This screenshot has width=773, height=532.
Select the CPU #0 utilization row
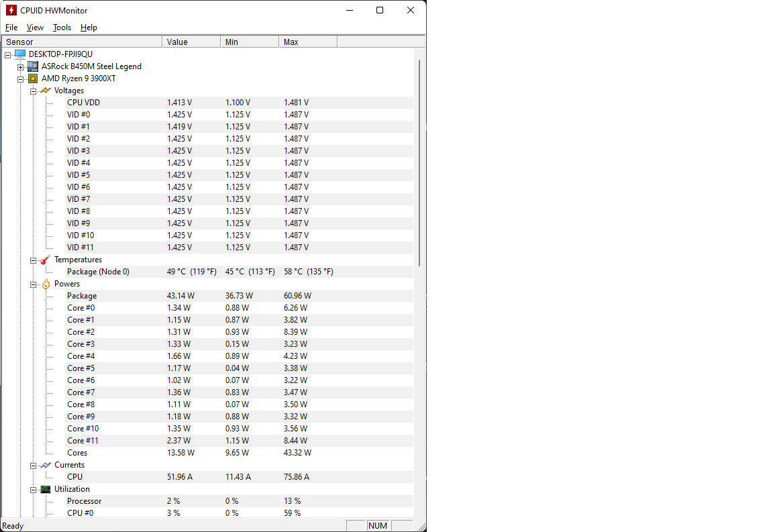(239, 513)
